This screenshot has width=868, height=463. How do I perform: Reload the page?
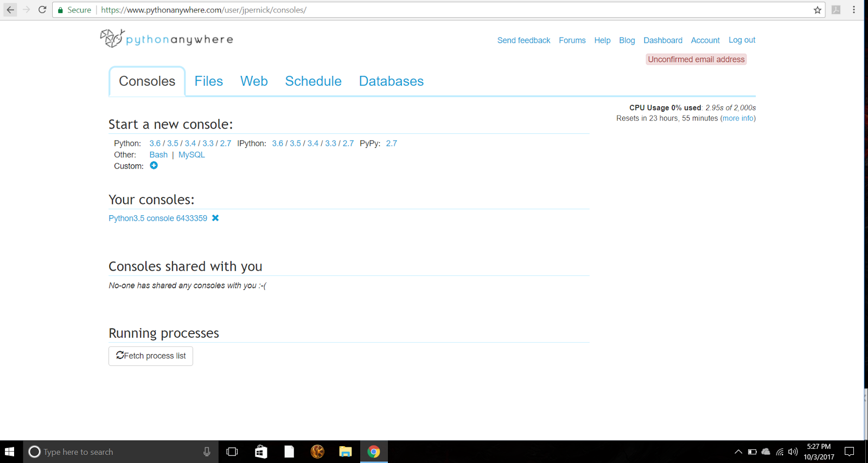point(42,10)
